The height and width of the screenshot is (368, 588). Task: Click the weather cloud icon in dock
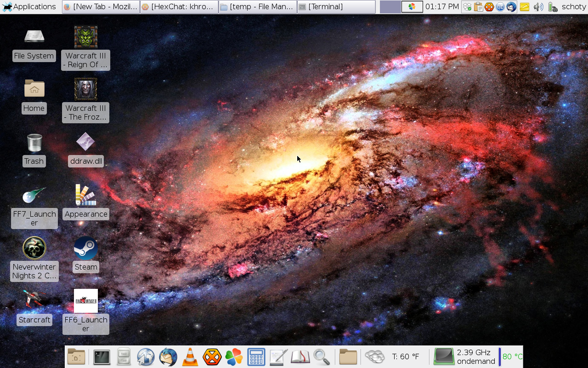374,357
